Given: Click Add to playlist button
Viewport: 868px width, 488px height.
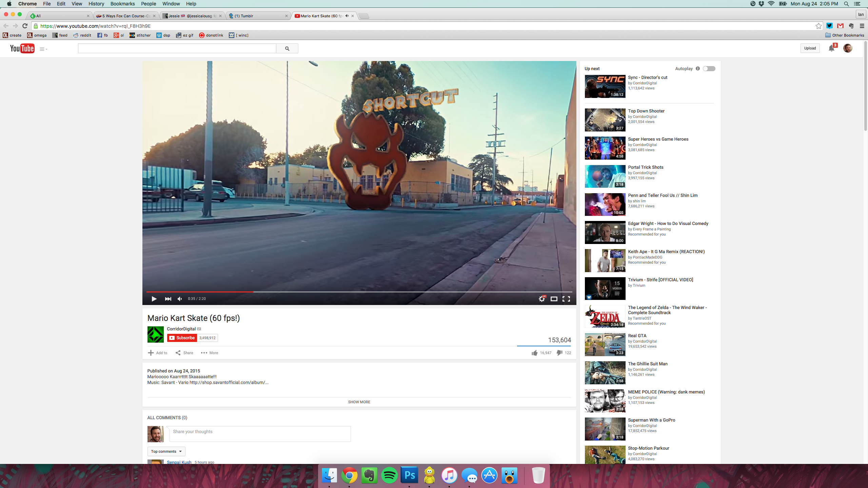Looking at the screenshot, I should [157, 353].
